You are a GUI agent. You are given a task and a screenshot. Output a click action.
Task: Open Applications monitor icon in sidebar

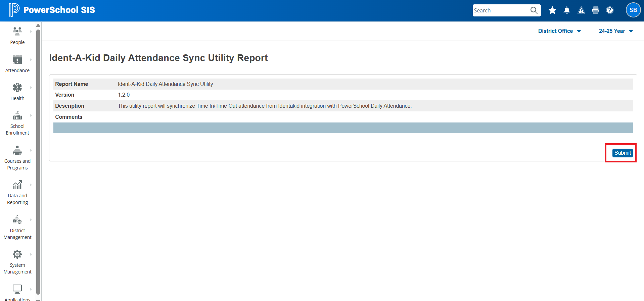coord(17,289)
